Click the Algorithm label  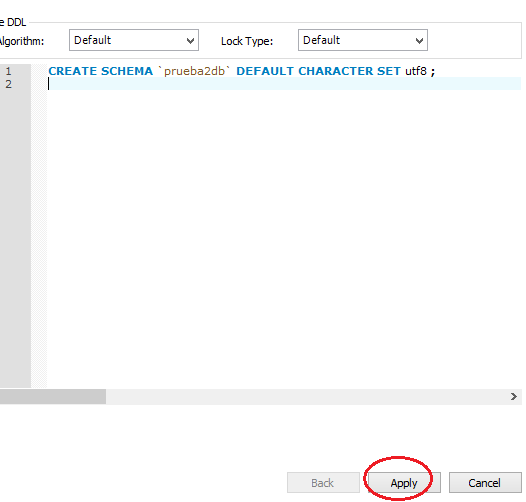click(x=22, y=41)
